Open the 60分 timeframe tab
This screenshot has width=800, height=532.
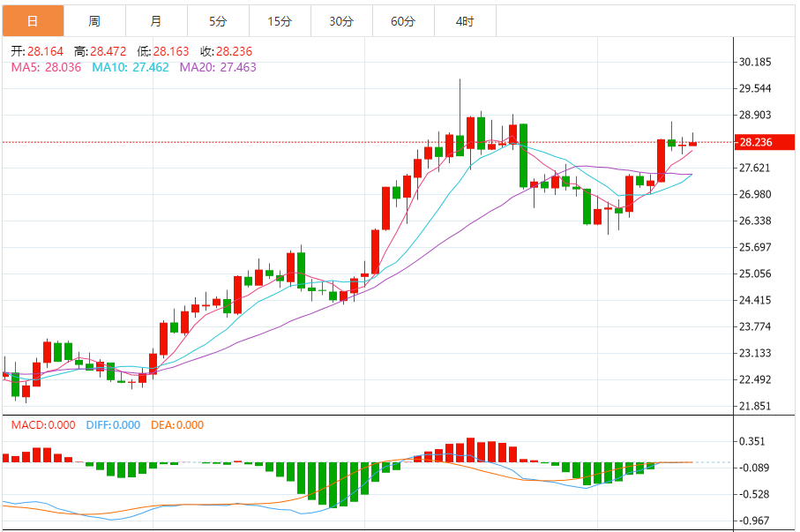click(404, 21)
